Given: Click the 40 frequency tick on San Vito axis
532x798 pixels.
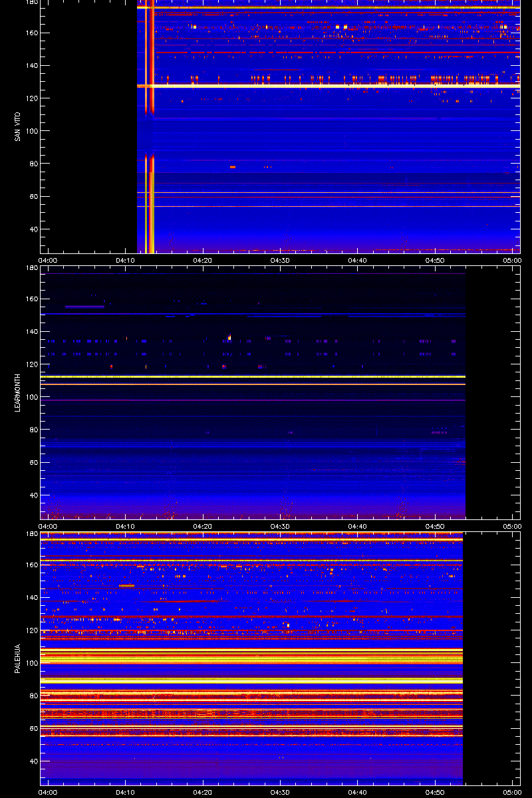Looking at the screenshot, I should [x=33, y=229].
